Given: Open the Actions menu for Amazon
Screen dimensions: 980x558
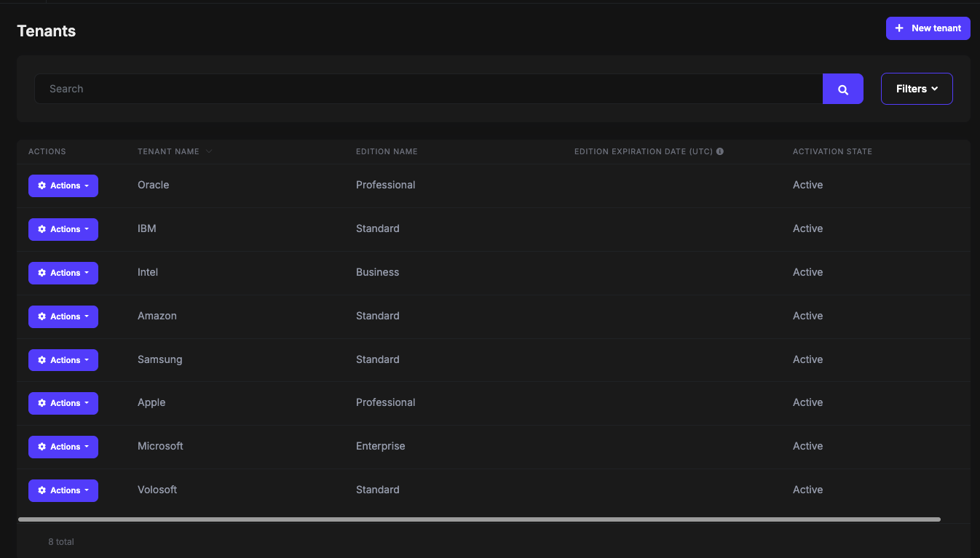Looking at the screenshot, I should (63, 316).
